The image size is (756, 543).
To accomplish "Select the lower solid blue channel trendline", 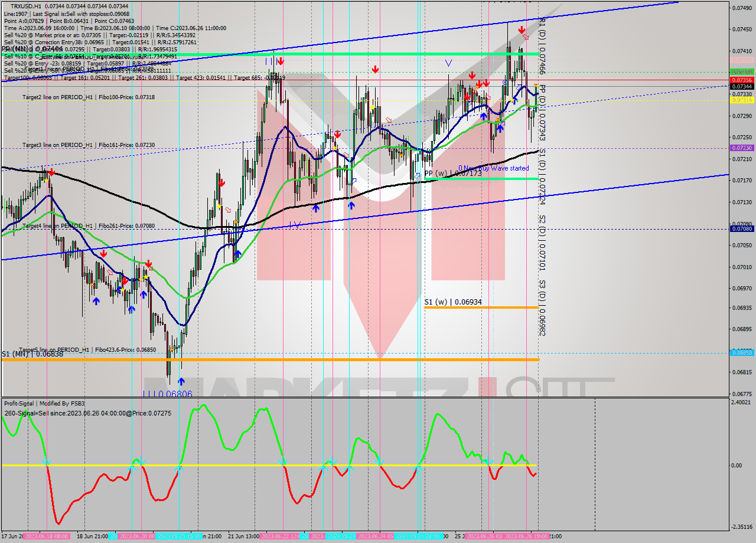I will click(x=364, y=217).
